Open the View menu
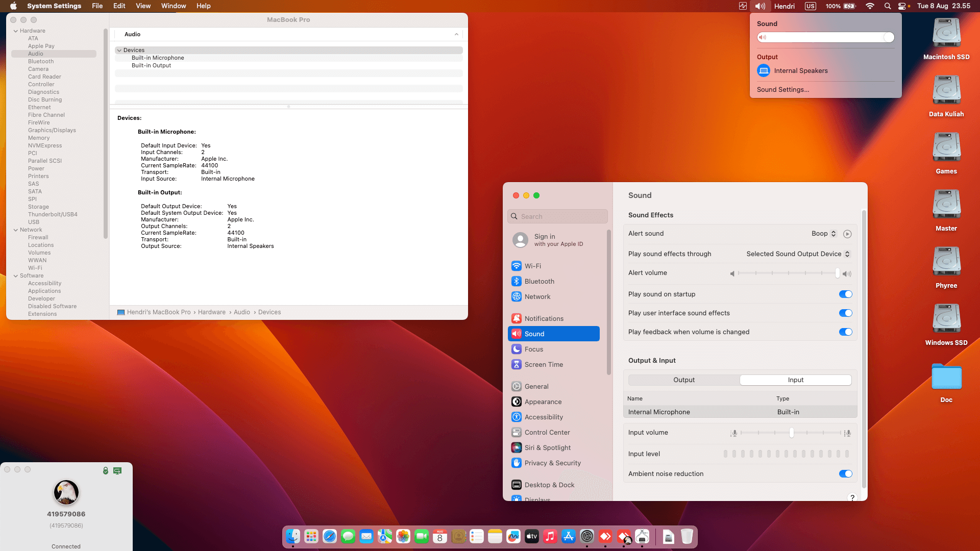The image size is (980, 551). pyautogui.click(x=143, y=6)
